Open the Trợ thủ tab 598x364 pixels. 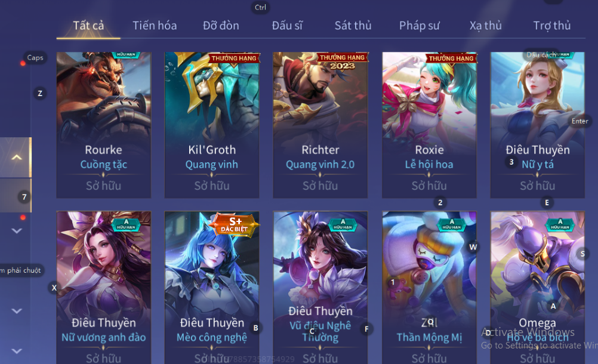[x=552, y=26]
